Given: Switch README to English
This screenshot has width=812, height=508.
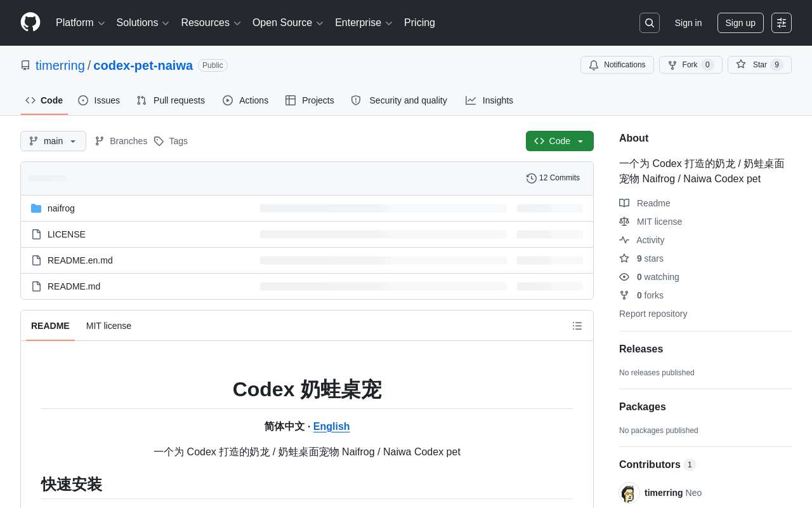Looking at the screenshot, I should [x=331, y=427].
